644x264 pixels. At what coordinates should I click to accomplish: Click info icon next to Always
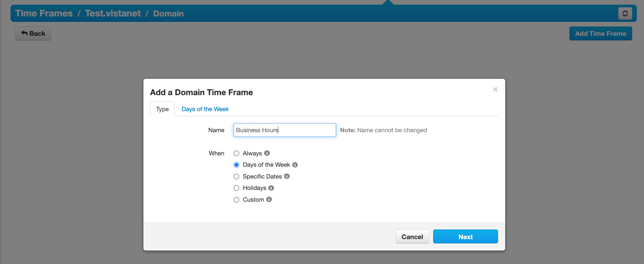click(x=267, y=153)
